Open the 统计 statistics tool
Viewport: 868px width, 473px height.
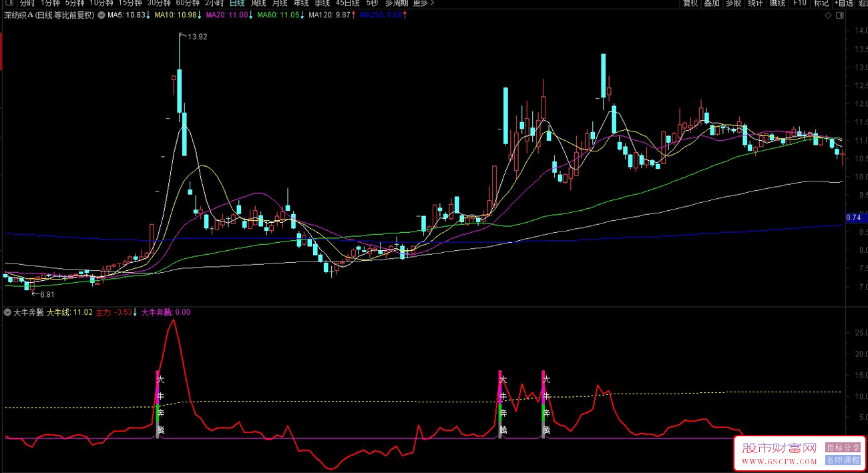click(755, 3)
